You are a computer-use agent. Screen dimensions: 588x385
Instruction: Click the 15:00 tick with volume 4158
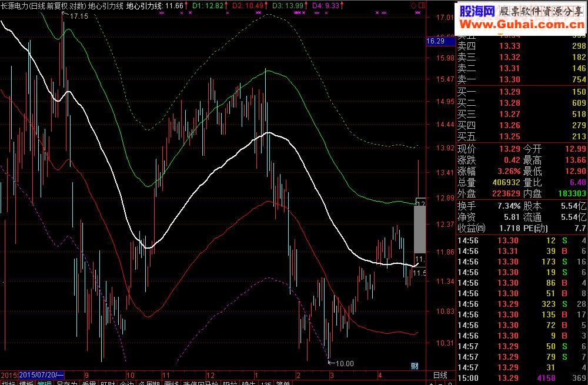point(522,378)
